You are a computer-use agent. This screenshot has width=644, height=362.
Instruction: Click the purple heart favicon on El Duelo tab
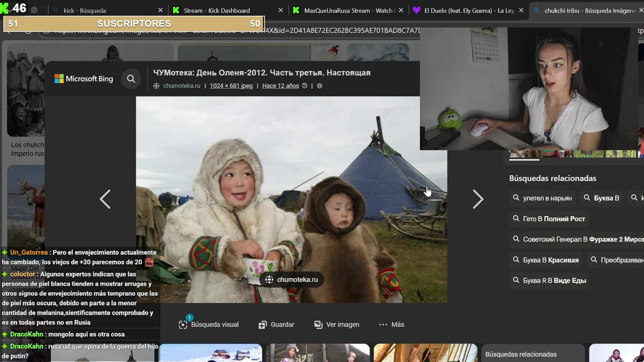416,10
